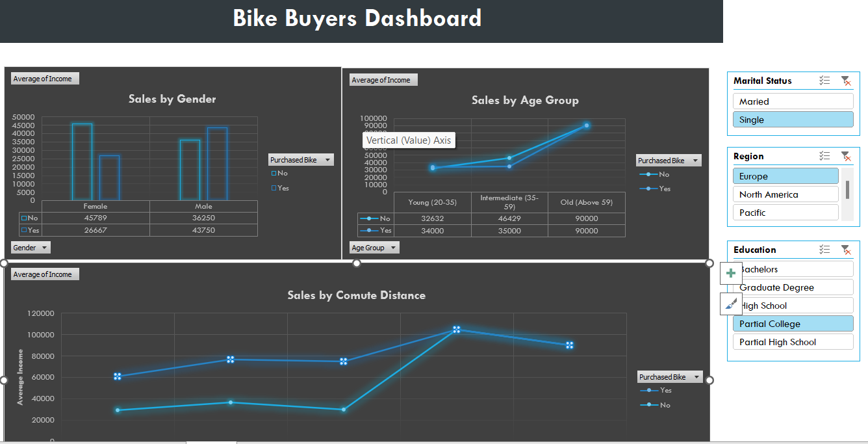Toggle multi-select in Education slicer
Viewport: 868px width, 444px height.
pyautogui.click(x=824, y=250)
